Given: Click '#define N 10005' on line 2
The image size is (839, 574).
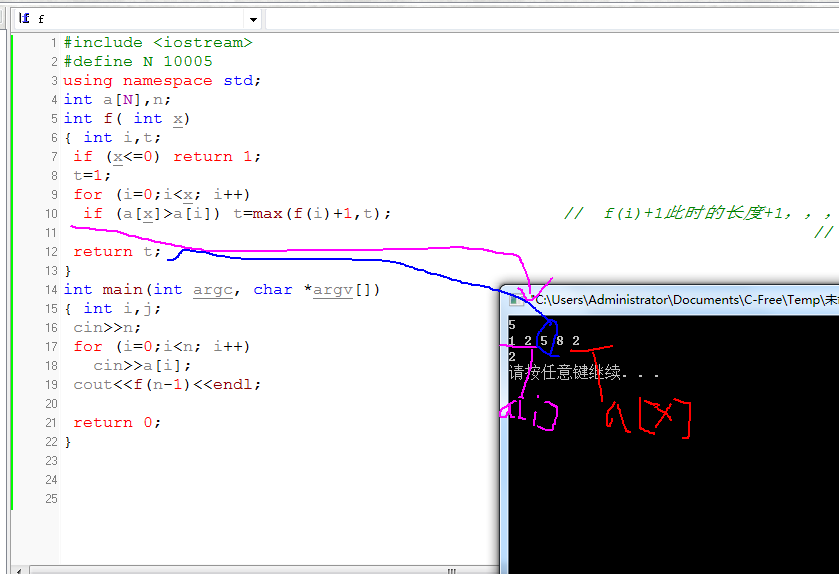Looking at the screenshot, I should (x=138, y=62).
